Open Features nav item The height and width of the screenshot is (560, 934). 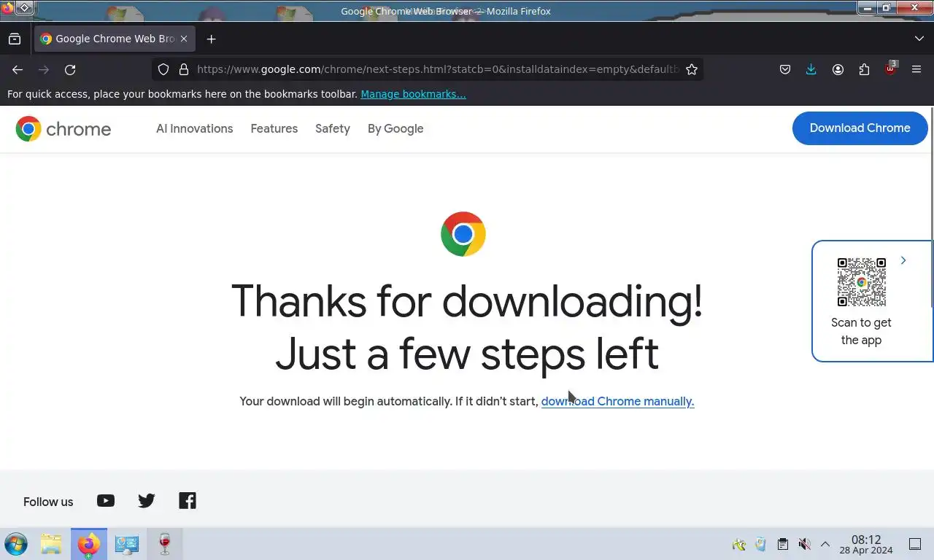pos(274,128)
